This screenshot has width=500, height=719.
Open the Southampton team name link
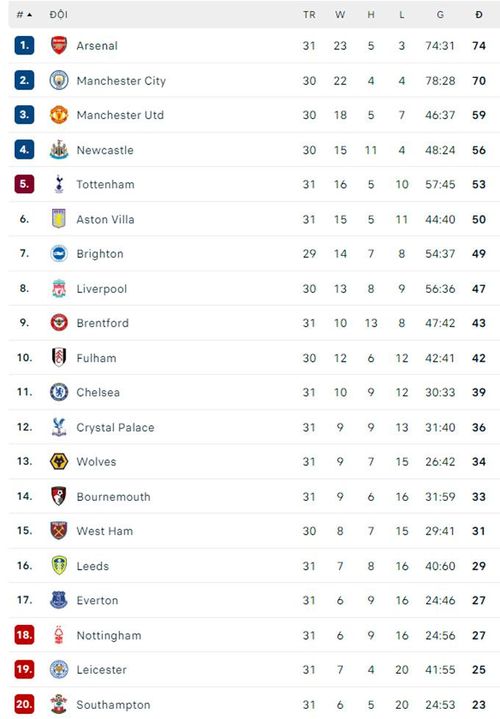point(113,705)
